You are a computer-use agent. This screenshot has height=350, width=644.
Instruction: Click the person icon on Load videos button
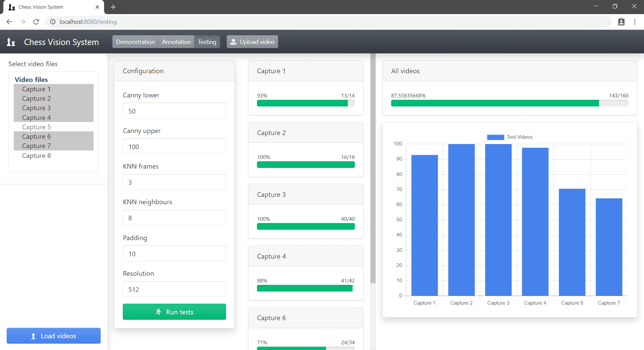click(33, 336)
